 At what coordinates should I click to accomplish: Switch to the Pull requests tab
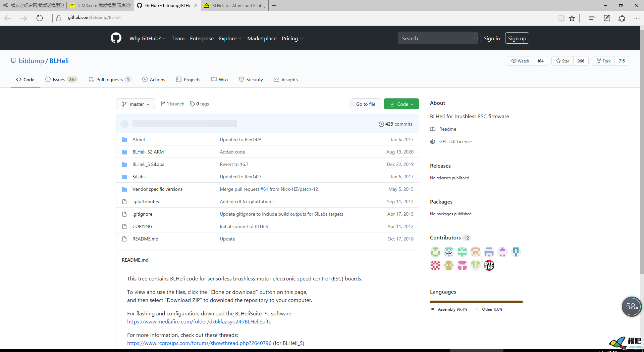point(110,80)
